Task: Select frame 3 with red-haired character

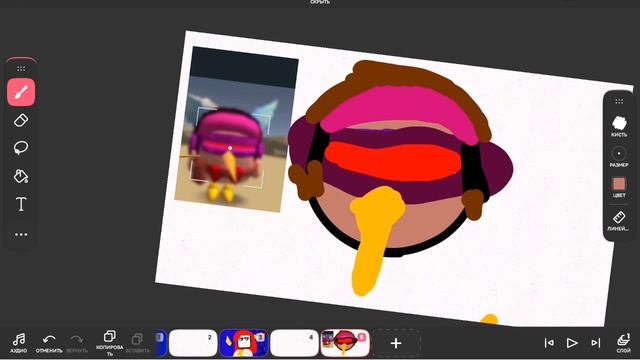Action: tap(244, 343)
